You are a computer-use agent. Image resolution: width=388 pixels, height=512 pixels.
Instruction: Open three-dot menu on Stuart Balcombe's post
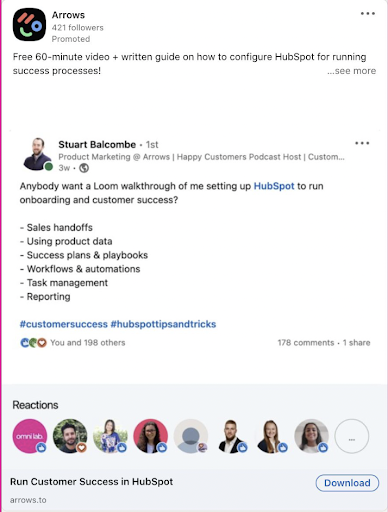(x=362, y=143)
